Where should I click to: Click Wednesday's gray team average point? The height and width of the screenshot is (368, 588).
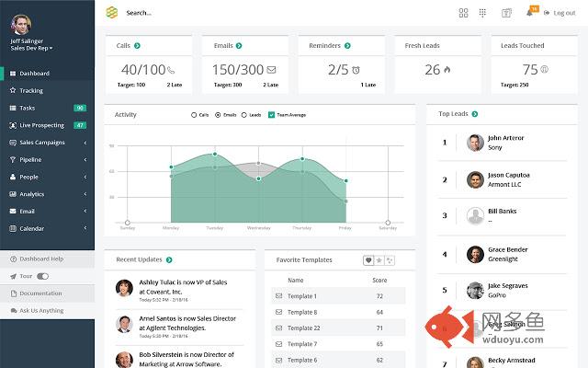(x=258, y=164)
